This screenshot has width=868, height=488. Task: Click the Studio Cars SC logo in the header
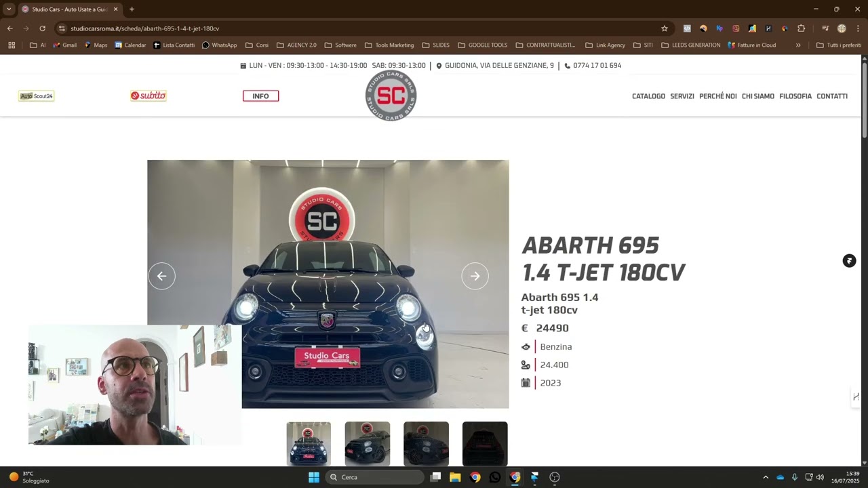pyautogui.click(x=391, y=96)
